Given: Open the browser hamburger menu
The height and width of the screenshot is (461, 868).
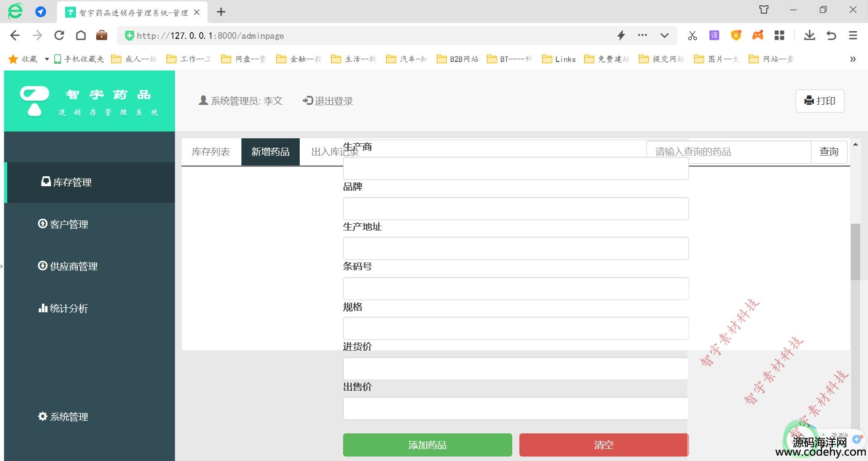Looking at the screenshot, I should (853, 35).
